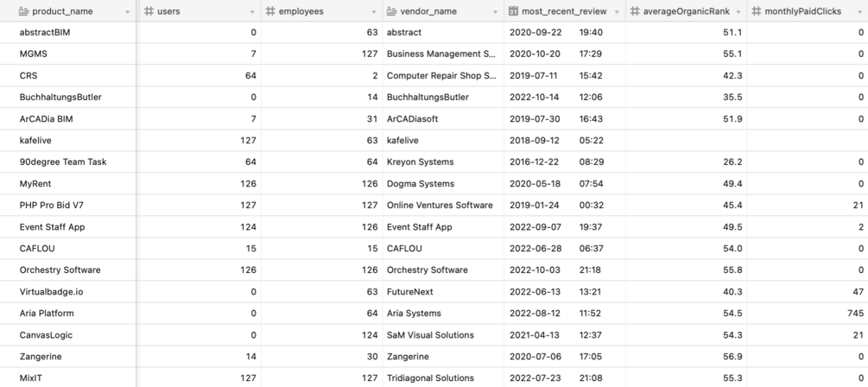The width and height of the screenshot is (868, 387).
Task: Select the 2022-10-14 review date cell
Action: tap(565, 97)
